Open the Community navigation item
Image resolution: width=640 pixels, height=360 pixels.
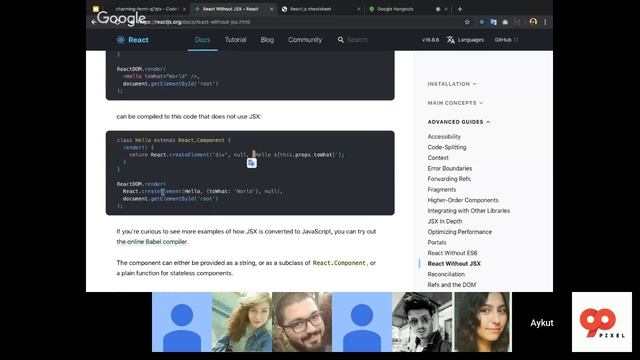[305, 40]
